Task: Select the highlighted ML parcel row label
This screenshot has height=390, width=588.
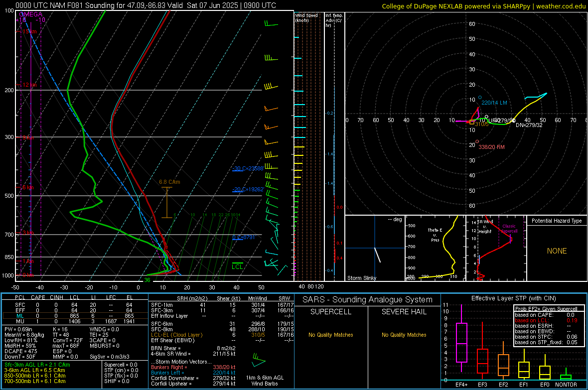Action: tap(20, 316)
